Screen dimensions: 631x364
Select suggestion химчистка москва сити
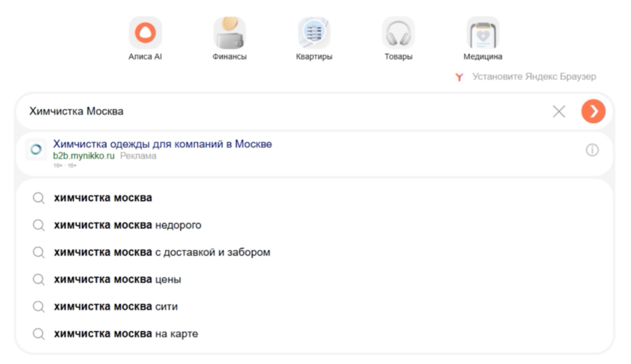(116, 307)
